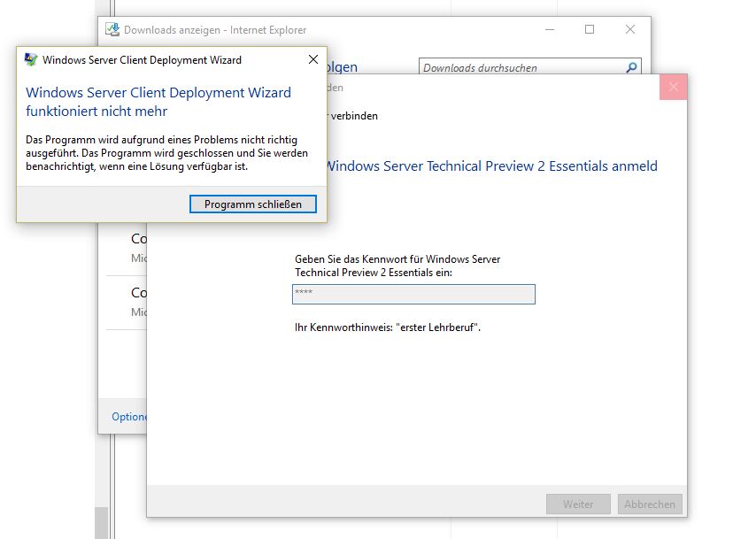Click the Abbrechen button
This screenshot has width=756, height=539.
pyautogui.click(x=650, y=504)
